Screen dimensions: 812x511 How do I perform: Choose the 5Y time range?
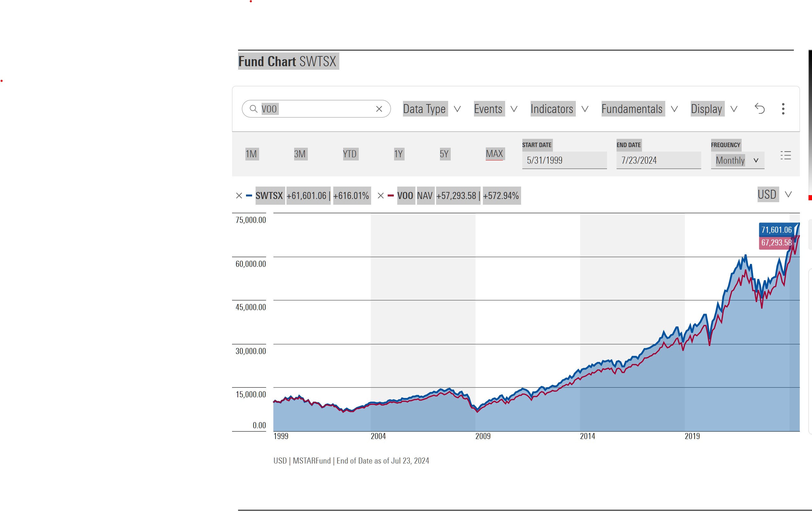(x=444, y=154)
